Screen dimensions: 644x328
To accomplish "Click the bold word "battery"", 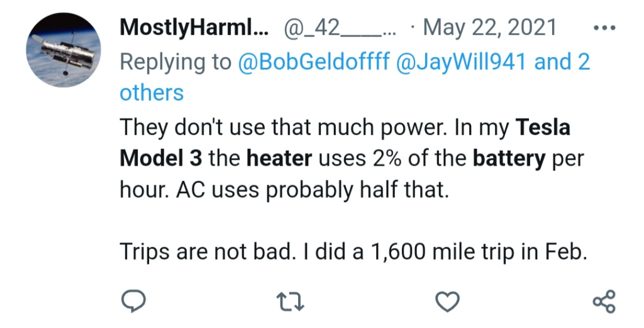I will click(509, 158).
